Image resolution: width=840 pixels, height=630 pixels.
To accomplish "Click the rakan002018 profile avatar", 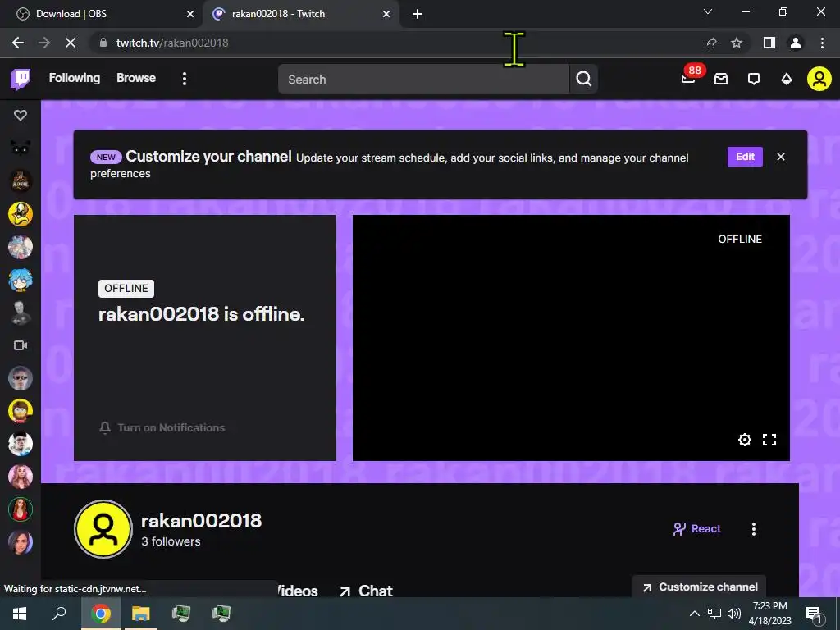I will click(103, 529).
